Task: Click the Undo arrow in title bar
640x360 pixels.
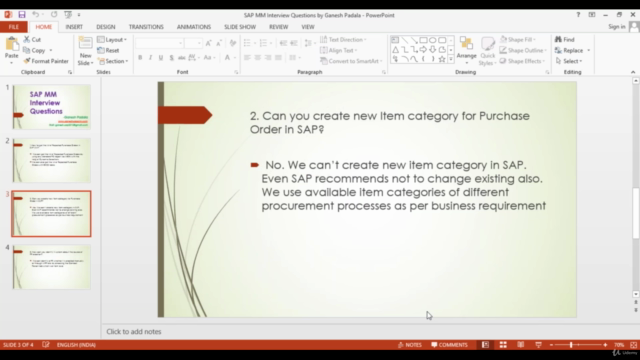Action: coord(36,15)
